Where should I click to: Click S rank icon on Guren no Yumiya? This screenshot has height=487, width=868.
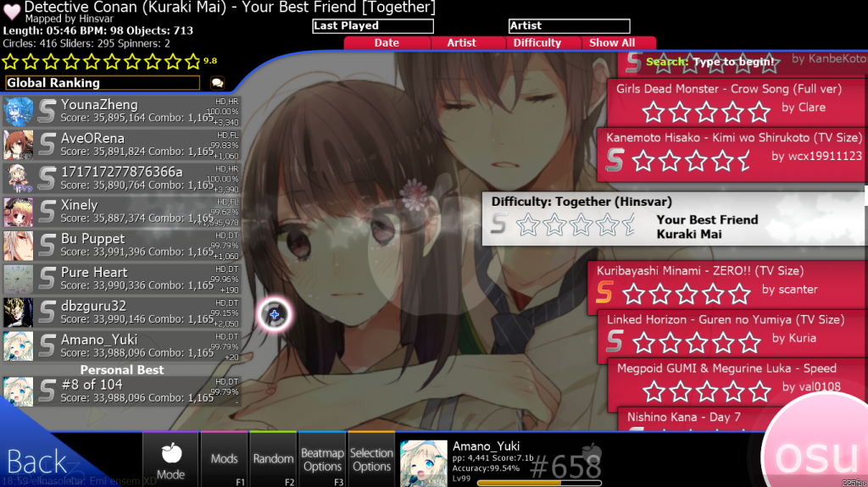[x=615, y=340]
